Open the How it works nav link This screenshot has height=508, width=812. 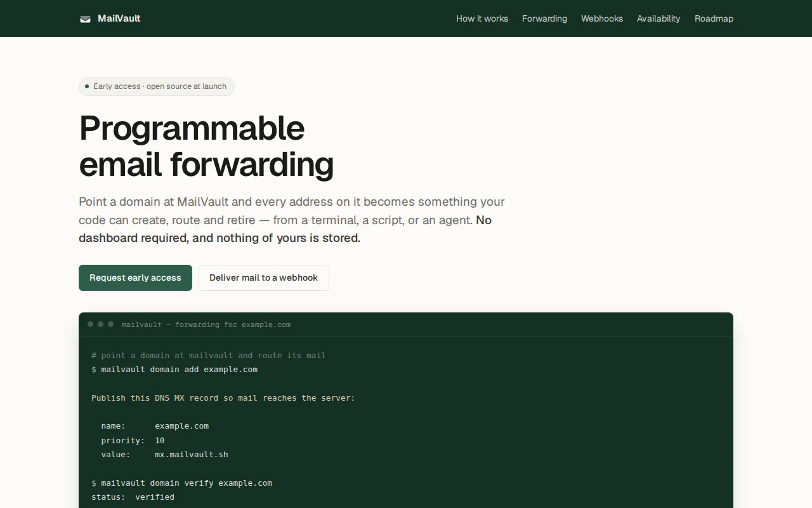482,18
